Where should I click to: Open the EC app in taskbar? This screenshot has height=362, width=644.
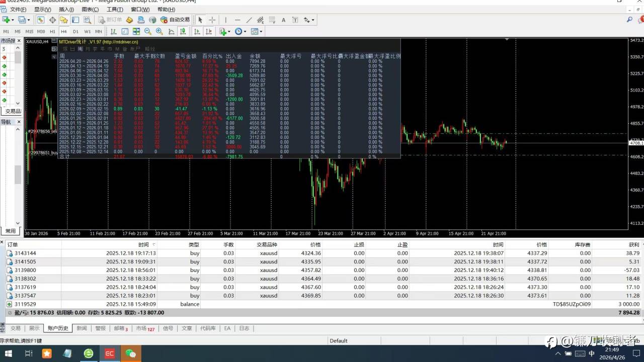pyautogui.click(x=109, y=353)
